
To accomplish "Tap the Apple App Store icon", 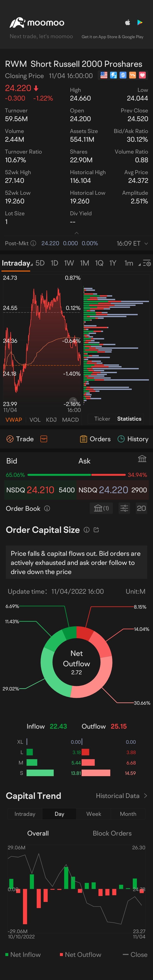I will click(128, 22).
